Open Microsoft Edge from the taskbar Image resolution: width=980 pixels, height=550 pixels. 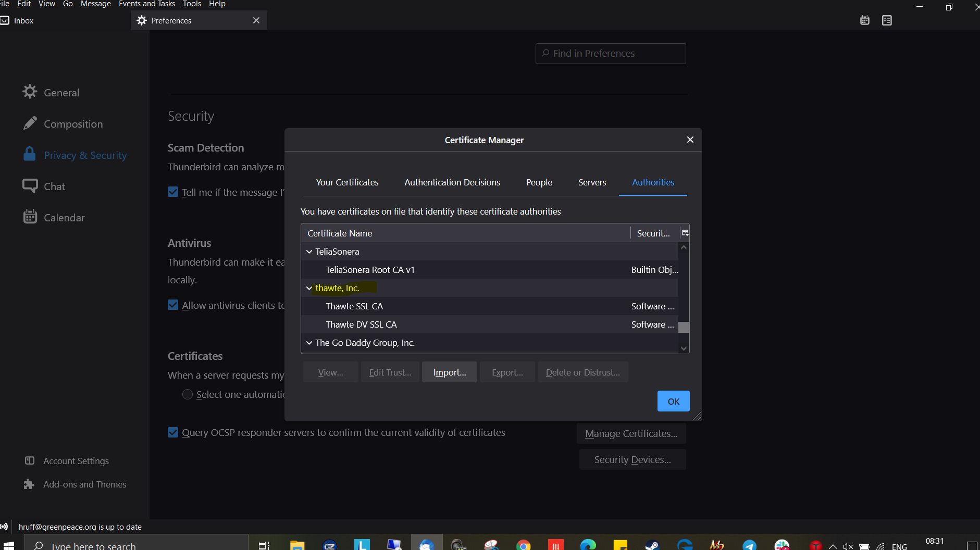click(x=588, y=545)
